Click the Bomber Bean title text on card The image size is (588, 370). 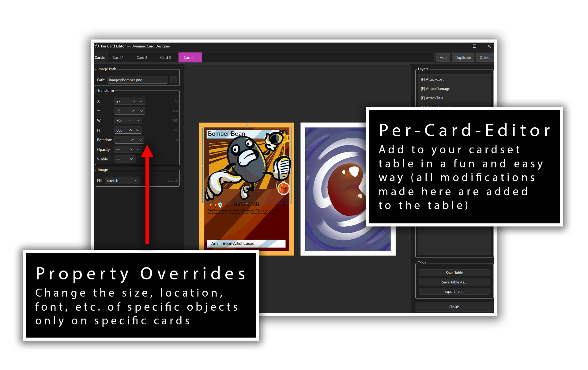tap(226, 134)
